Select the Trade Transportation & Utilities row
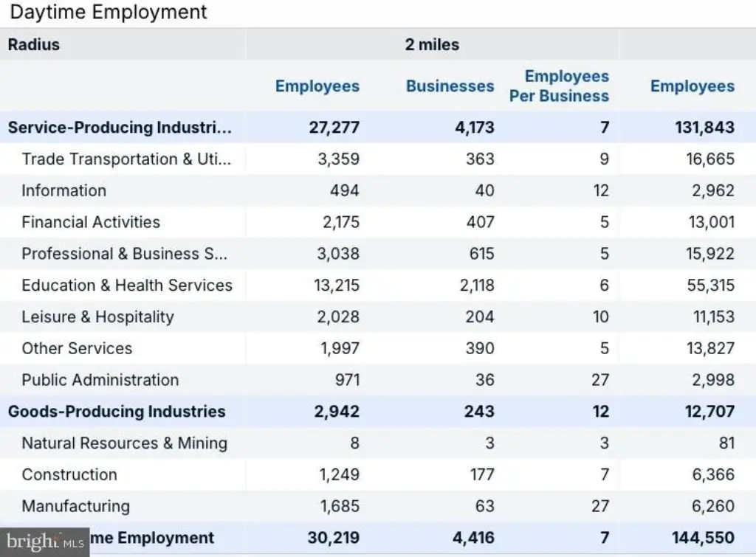The width and height of the screenshot is (756, 557). point(378,159)
